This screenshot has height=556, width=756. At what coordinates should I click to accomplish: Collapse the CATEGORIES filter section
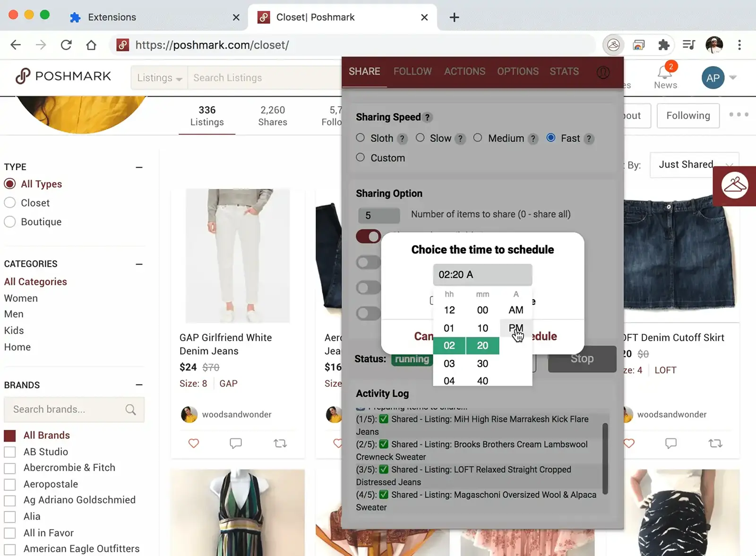click(139, 264)
